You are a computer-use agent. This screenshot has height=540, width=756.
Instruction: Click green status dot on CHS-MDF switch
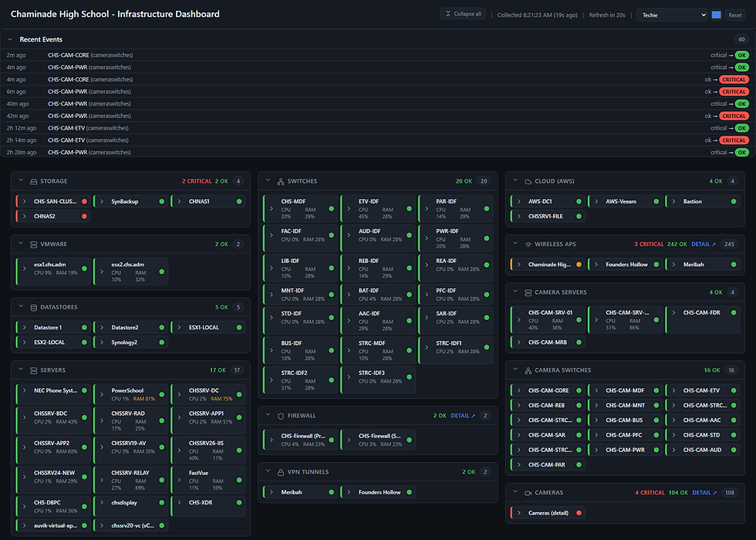coord(332,209)
